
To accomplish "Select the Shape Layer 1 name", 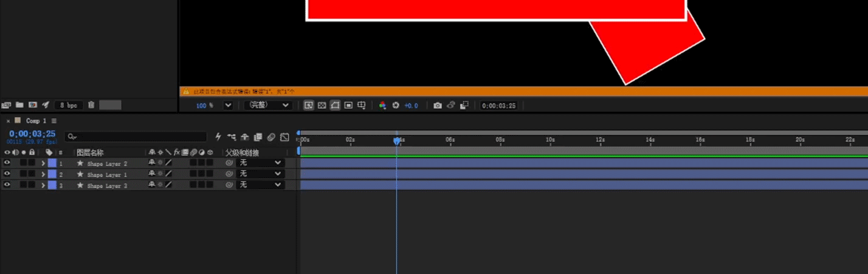I will pos(107,175).
